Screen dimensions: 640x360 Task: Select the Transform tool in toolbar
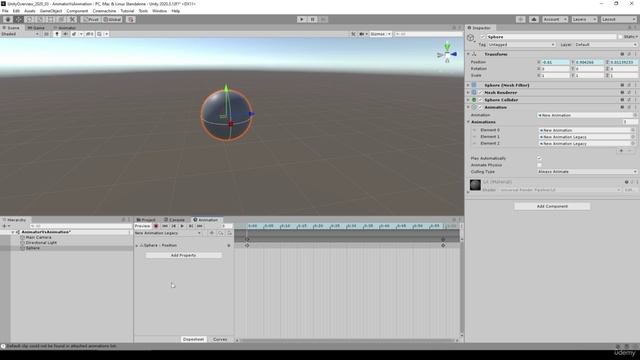(x=61, y=19)
